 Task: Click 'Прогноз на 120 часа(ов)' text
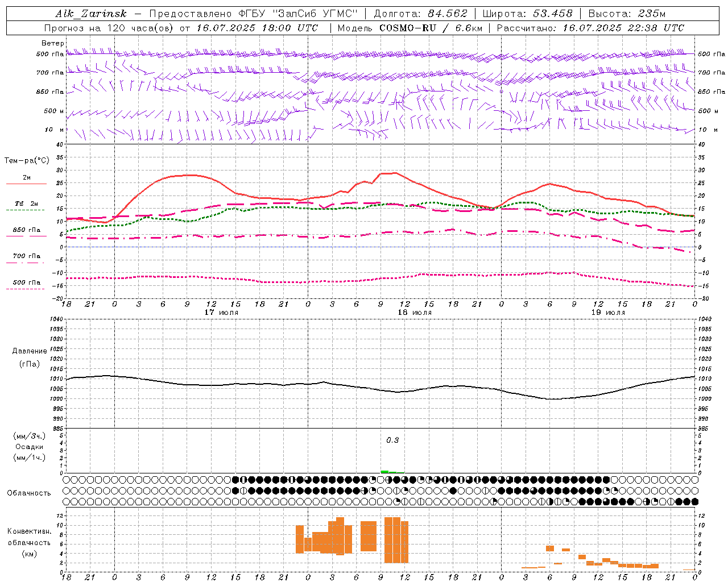click(x=109, y=28)
